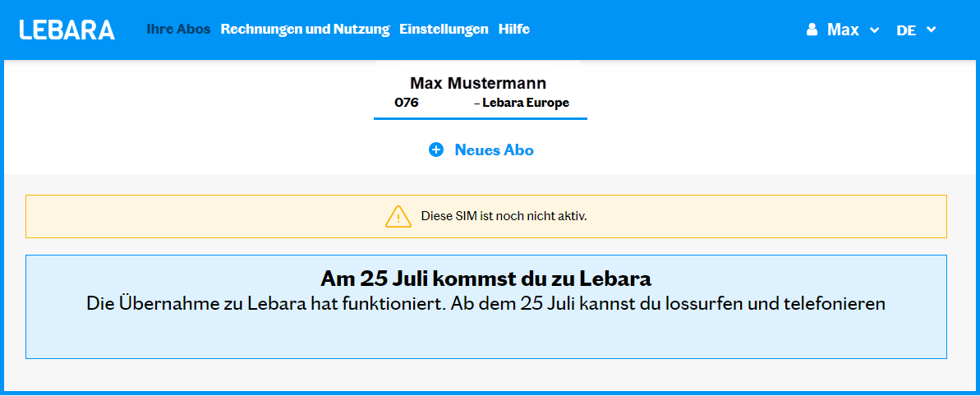Click the Lebara logo
Image resolution: width=980 pixels, height=396 pixels.
67,30
